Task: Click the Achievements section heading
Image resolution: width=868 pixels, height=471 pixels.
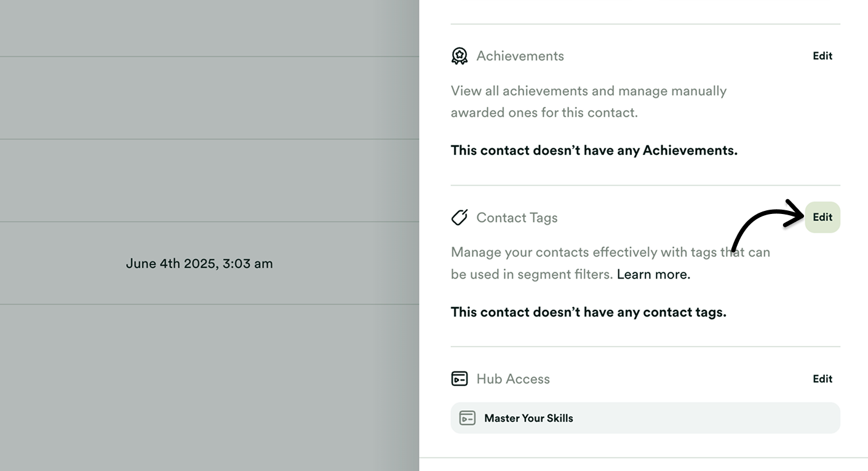Action: coord(520,55)
